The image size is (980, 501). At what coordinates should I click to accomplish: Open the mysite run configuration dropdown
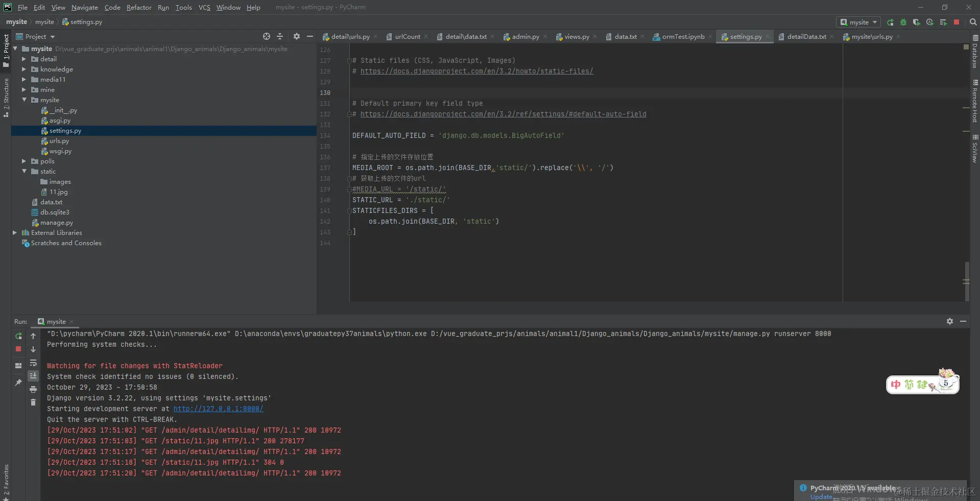pos(858,22)
